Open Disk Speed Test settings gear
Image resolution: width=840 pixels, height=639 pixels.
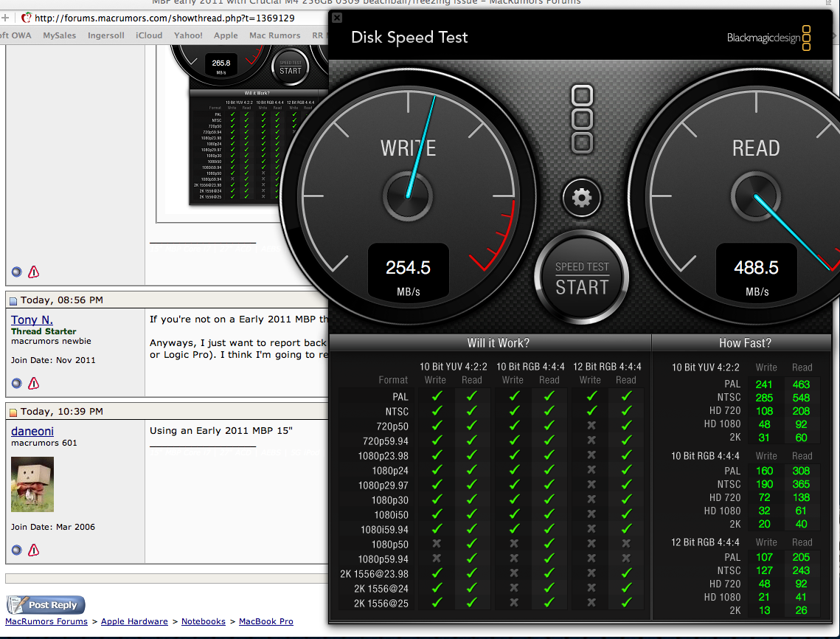(x=582, y=198)
